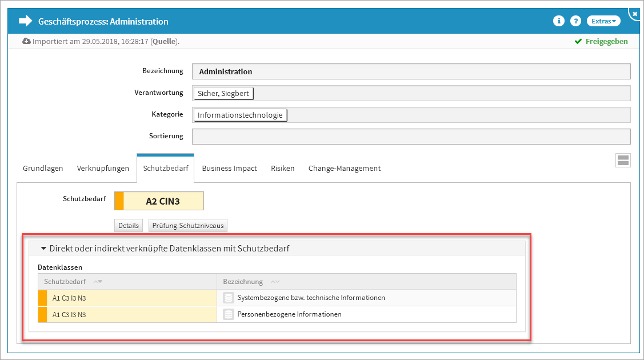644x360 pixels.
Task: Sort table by Schutzbedarf column
Action: click(x=97, y=282)
